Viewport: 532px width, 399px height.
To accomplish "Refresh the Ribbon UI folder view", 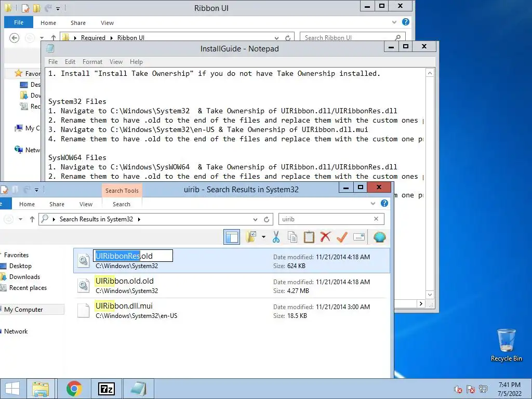I will tap(288, 38).
